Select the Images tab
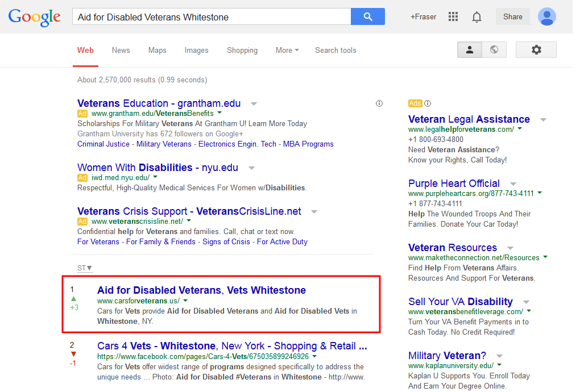Image resolution: width=584 pixels, height=392 pixels. pos(196,50)
